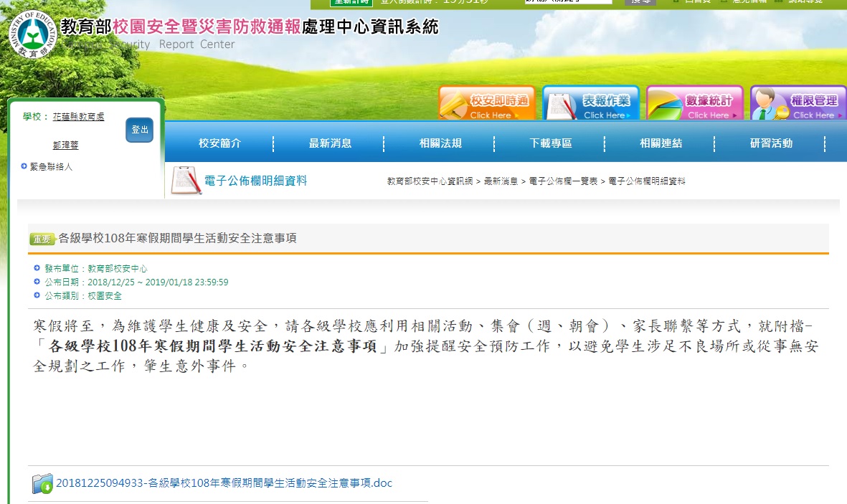Go to 下載專區 in navigation bar
Image resolution: width=847 pixels, height=504 pixels.
[x=551, y=143]
